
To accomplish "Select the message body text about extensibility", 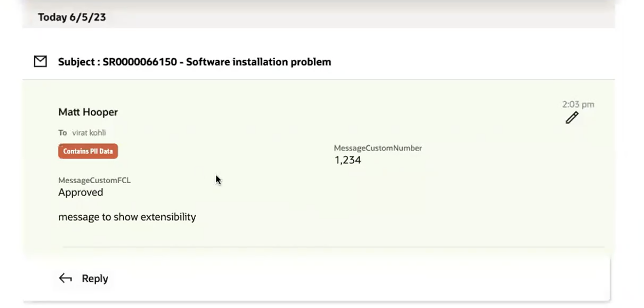I will coord(127,217).
